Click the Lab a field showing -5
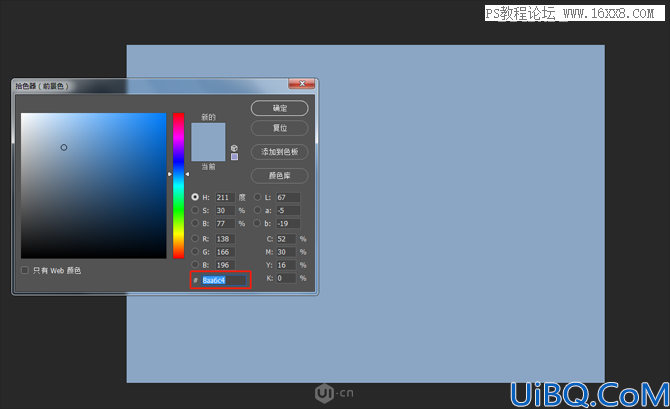This screenshot has width=670, height=409. 288,210
